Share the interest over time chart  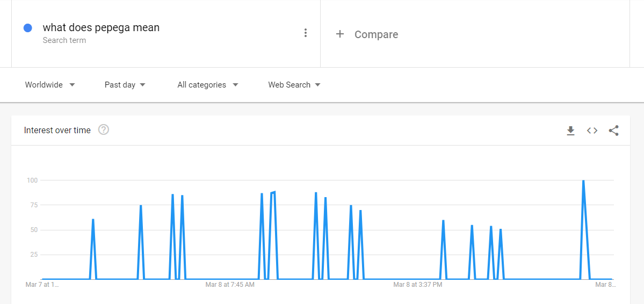click(613, 131)
